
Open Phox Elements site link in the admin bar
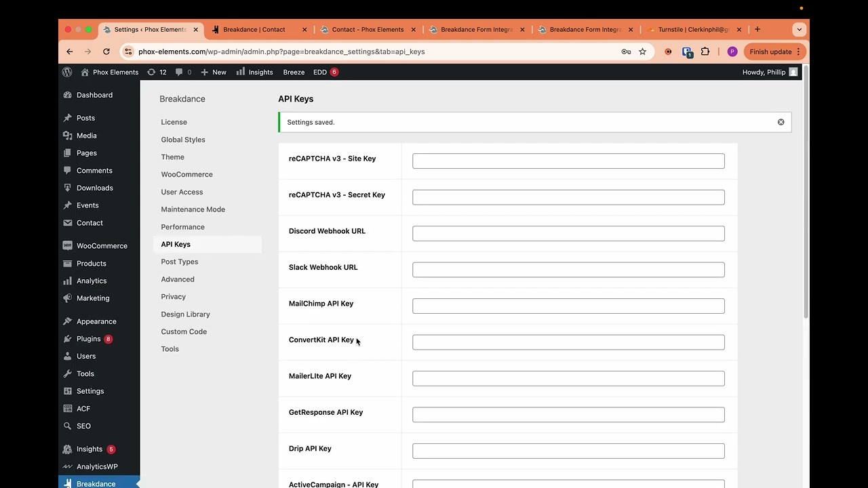[x=109, y=72]
